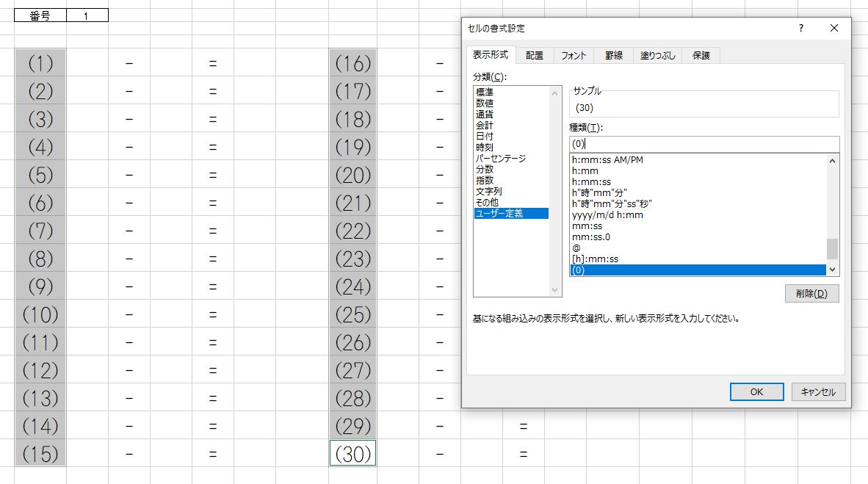868x484 pixels.
Task: Select the (20) cell
Action: coord(352,175)
